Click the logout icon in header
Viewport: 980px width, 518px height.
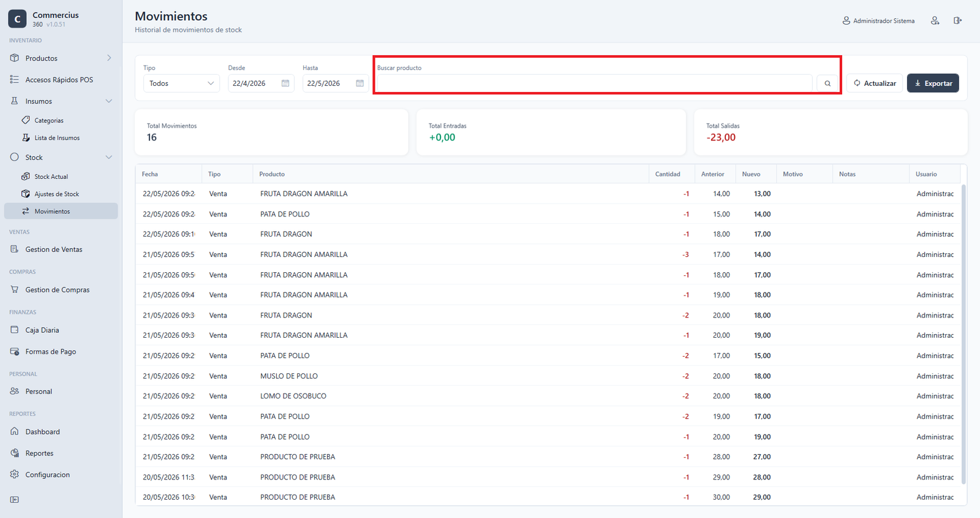point(957,21)
